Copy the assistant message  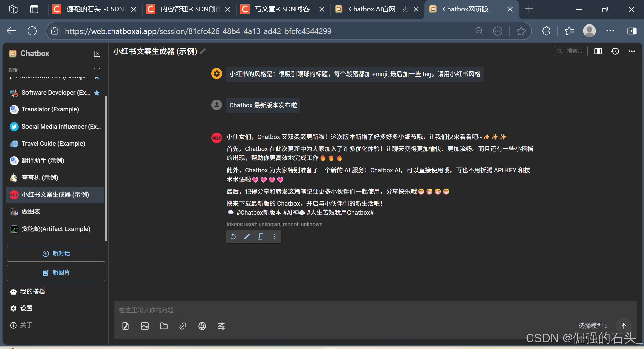click(x=261, y=236)
